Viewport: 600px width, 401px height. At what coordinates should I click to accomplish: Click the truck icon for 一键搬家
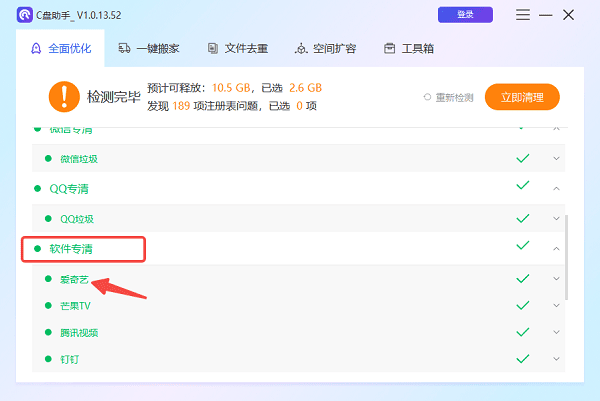click(124, 49)
